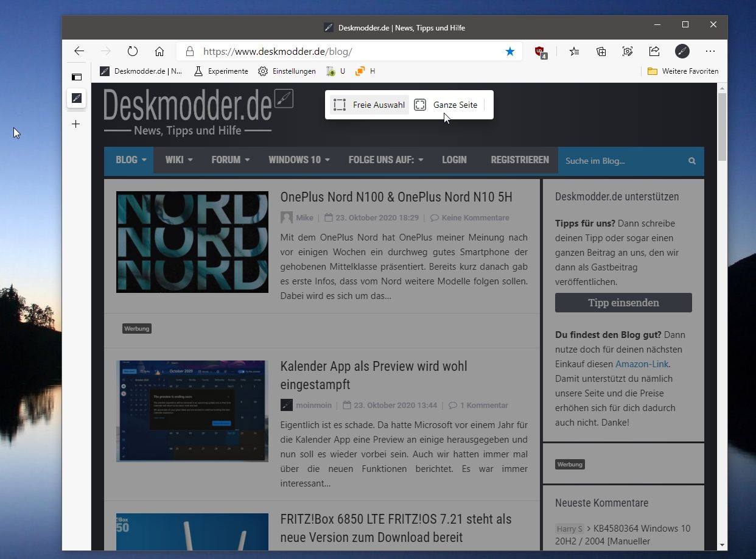
Task: Open the FOLGE UNS AUF dropdown
Action: coord(386,160)
